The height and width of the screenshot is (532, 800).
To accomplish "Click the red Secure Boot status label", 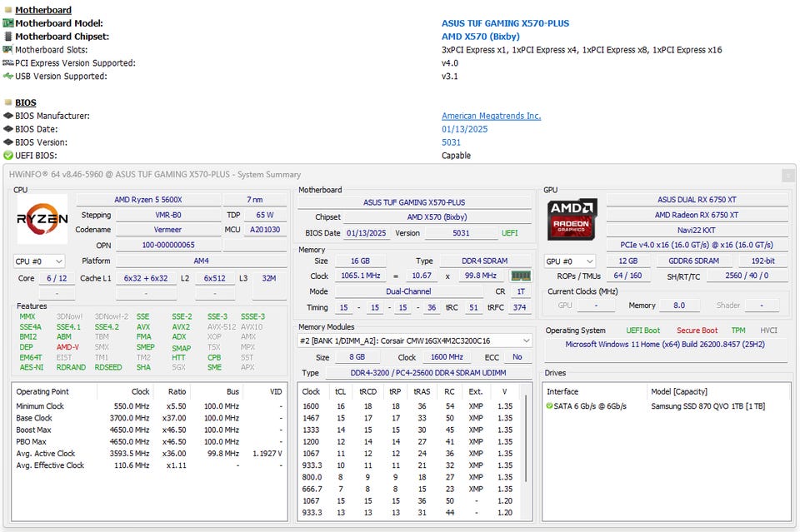I will 697,331.
